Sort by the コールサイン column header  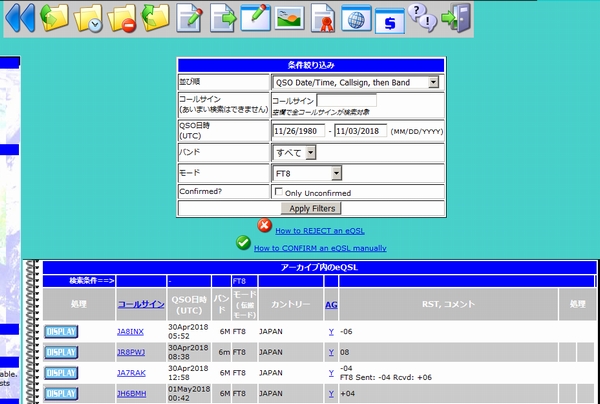pyautogui.click(x=141, y=305)
